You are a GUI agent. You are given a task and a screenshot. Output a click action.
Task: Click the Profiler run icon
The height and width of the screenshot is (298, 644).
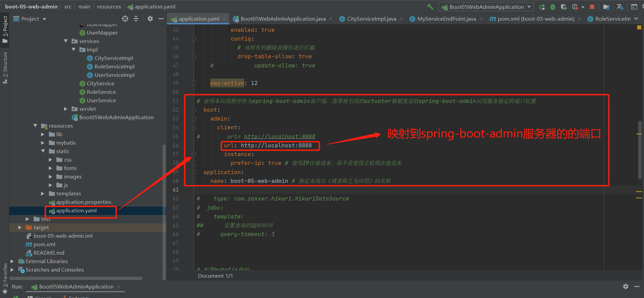pos(575,7)
